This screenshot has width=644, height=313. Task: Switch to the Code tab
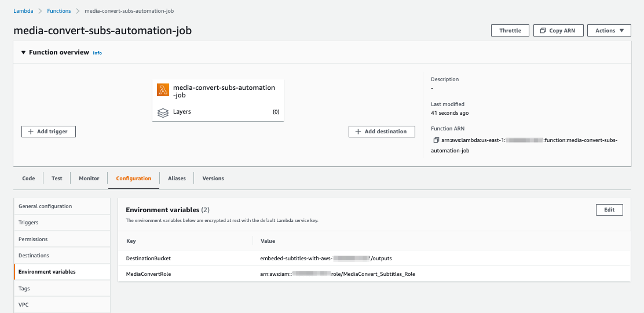28,179
